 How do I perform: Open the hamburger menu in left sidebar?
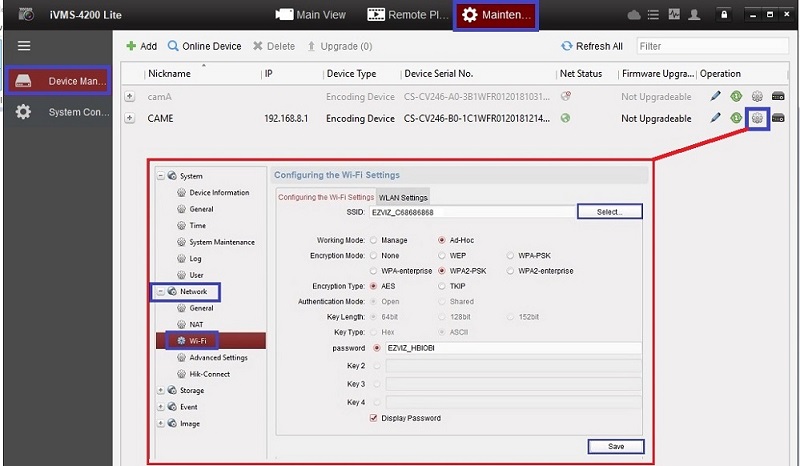coord(24,46)
